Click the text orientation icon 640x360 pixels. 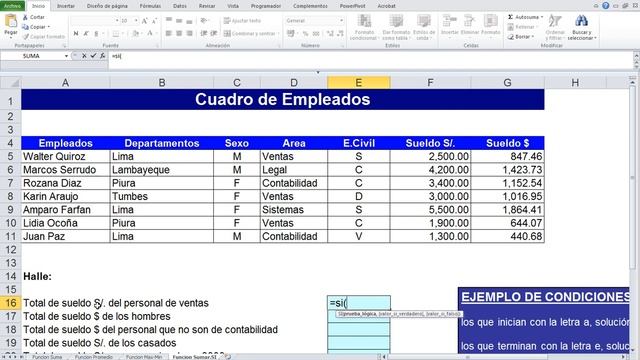tap(204, 20)
